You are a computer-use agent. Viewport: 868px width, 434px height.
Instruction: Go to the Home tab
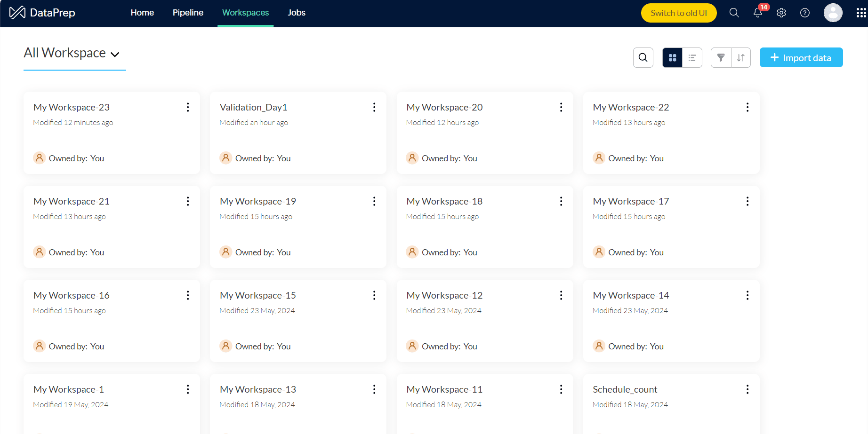coord(142,13)
